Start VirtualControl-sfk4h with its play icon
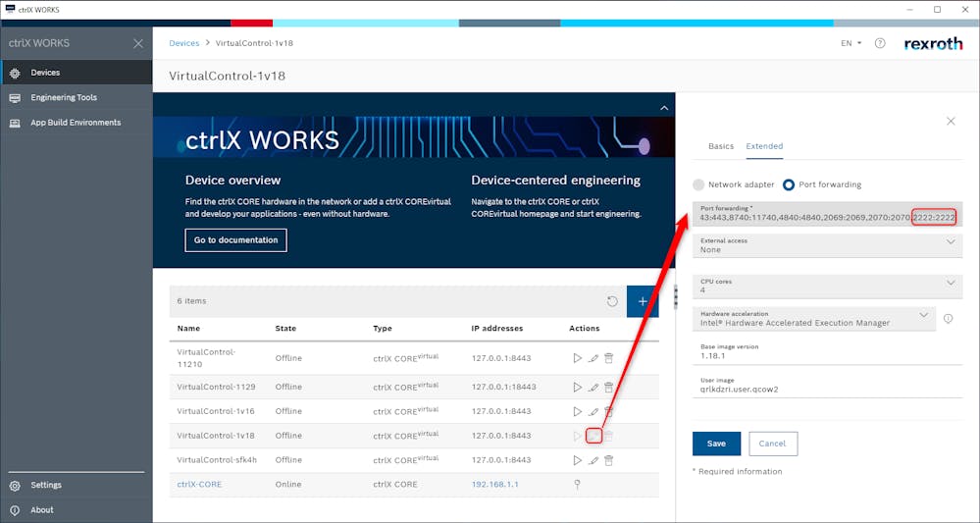The image size is (980, 523). (x=577, y=460)
